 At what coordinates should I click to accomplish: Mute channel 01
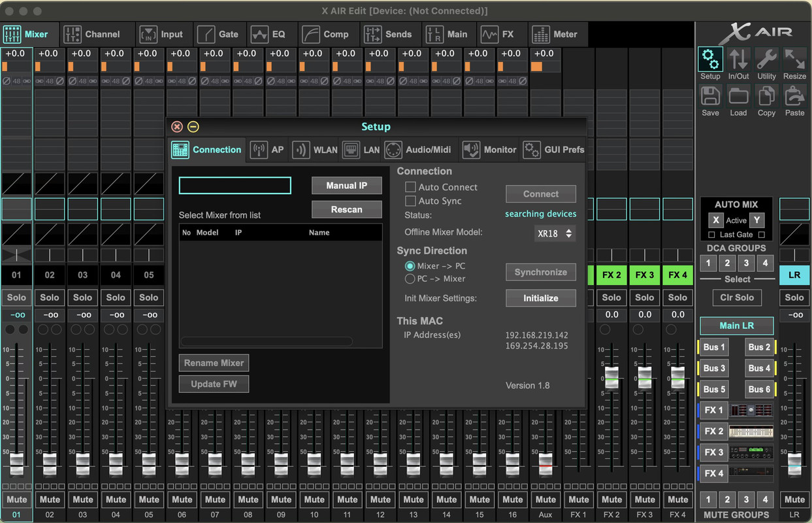pyautogui.click(x=16, y=499)
